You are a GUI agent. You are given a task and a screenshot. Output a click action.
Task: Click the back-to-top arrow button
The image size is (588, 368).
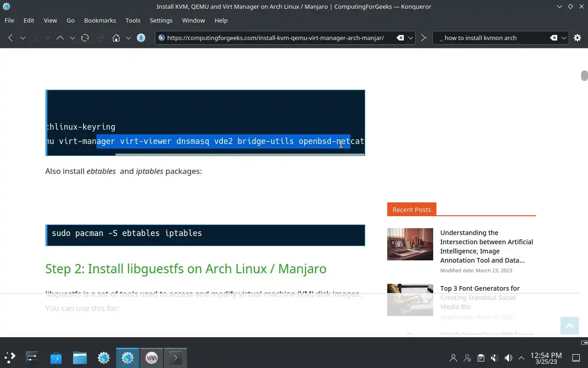570,326
